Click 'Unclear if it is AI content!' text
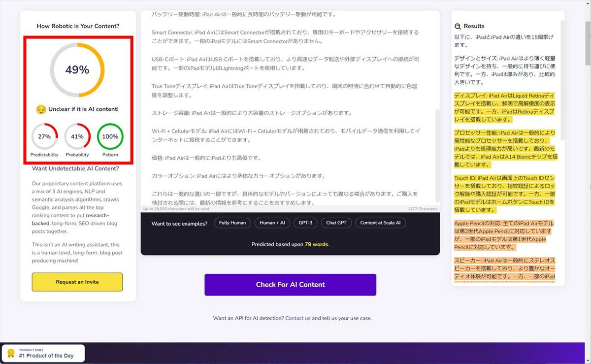 coord(83,109)
